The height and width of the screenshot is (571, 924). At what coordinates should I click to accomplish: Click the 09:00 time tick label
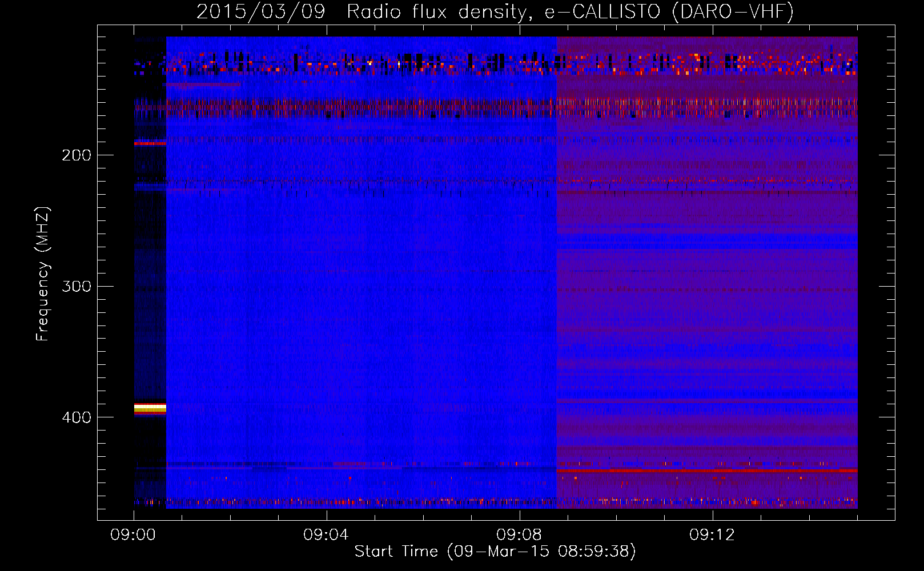coord(133,535)
